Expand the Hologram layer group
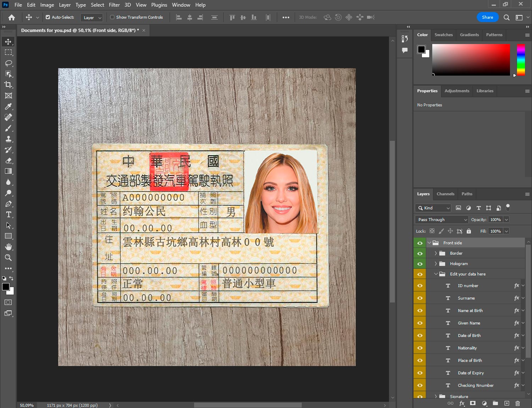The image size is (532, 408). (436, 264)
